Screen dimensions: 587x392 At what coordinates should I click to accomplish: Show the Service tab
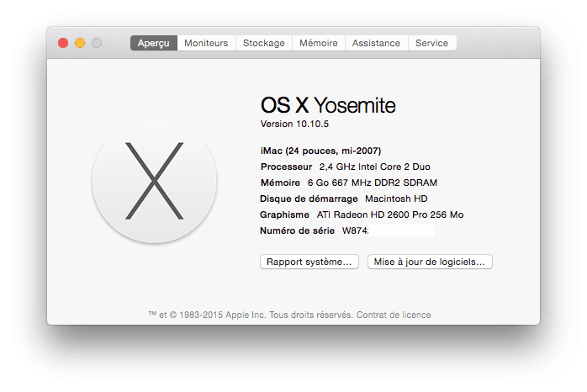tap(432, 43)
